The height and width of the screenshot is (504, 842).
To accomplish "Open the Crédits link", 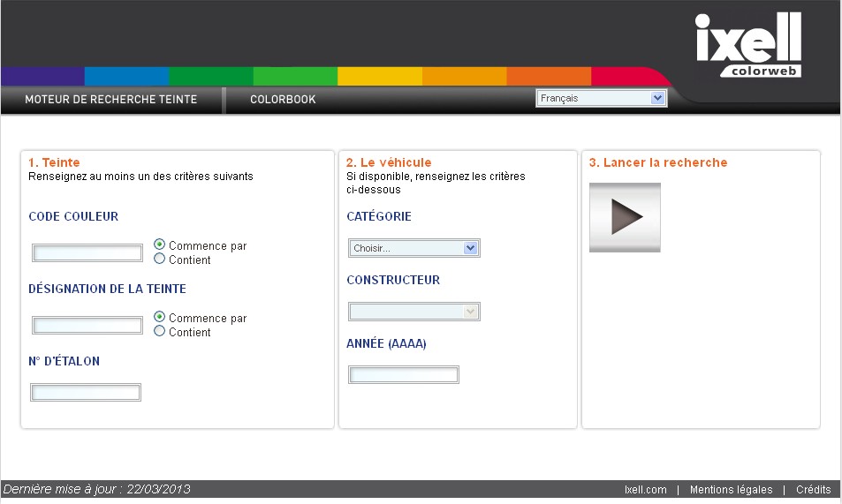I will 813,490.
